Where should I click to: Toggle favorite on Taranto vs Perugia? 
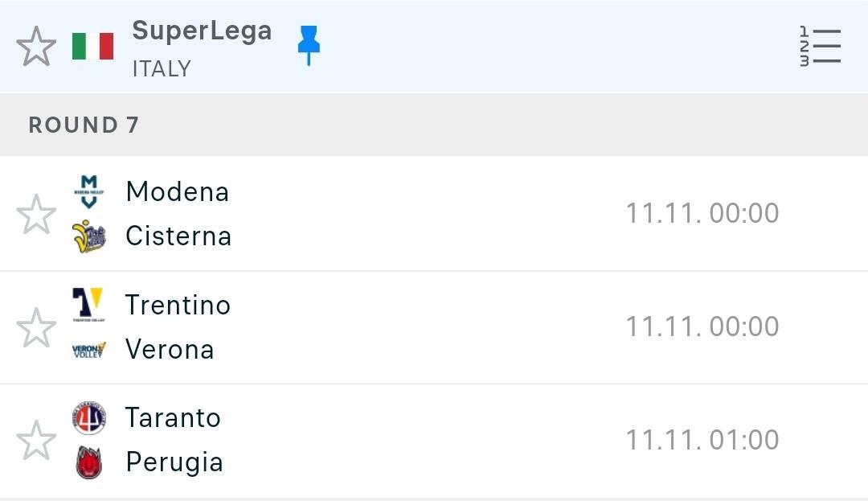coord(36,441)
